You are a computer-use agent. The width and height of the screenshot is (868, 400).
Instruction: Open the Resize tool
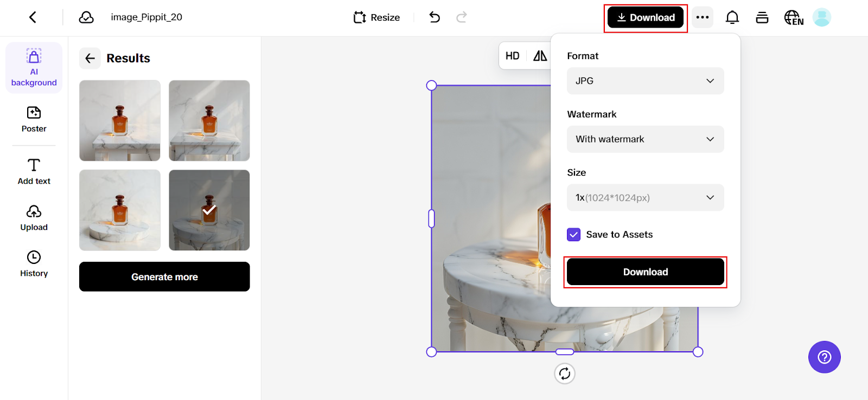[376, 17]
